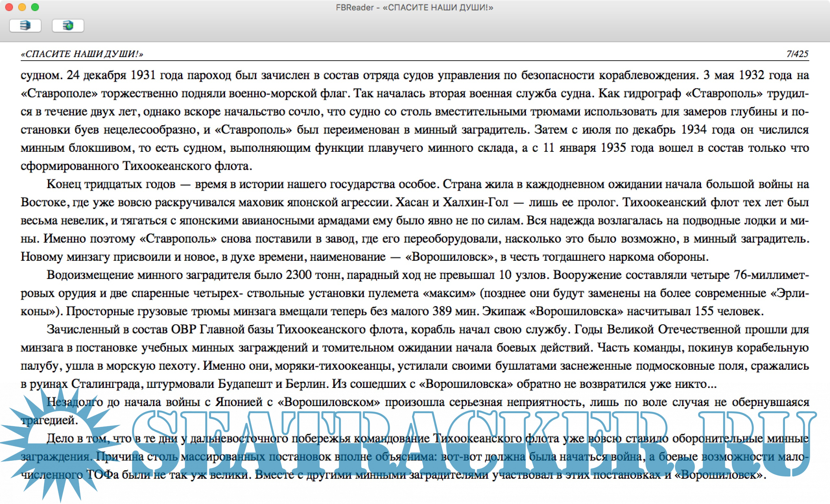Click the word "Зачисленный" starting the paragraph
830x504 pixels.
pyautogui.click(x=83, y=330)
